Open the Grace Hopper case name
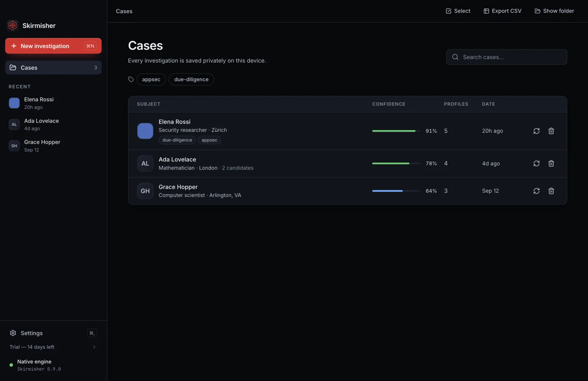 [x=178, y=187]
